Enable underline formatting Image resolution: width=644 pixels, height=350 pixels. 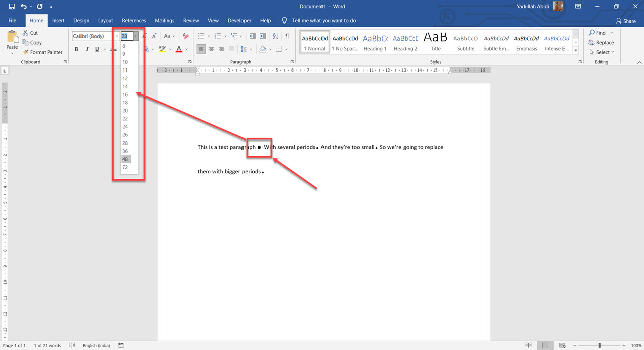[96, 49]
